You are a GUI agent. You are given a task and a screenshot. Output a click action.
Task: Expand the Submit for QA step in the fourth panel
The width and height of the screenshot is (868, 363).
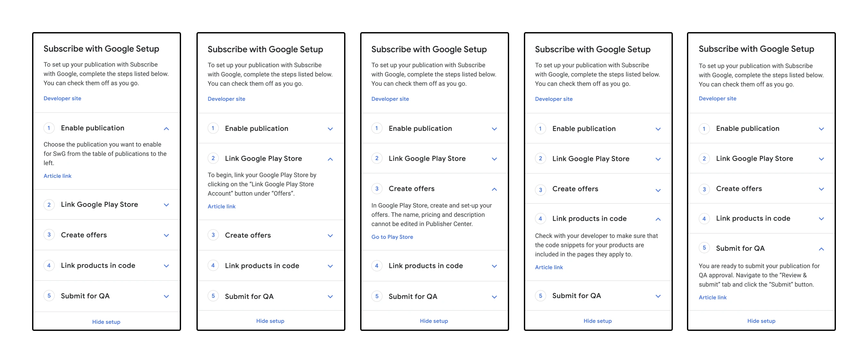[658, 296]
